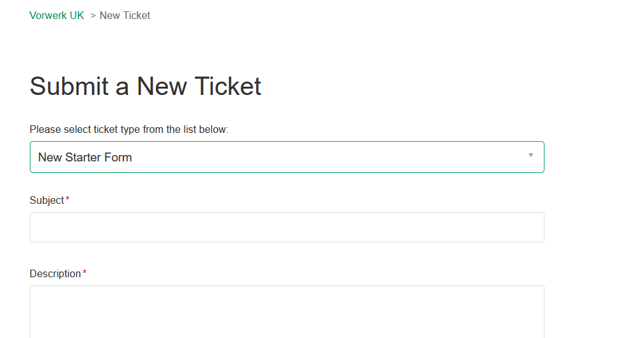Open the New Starter Form dropdown
Screen dimensions: 644x338
click(x=287, y=157)
